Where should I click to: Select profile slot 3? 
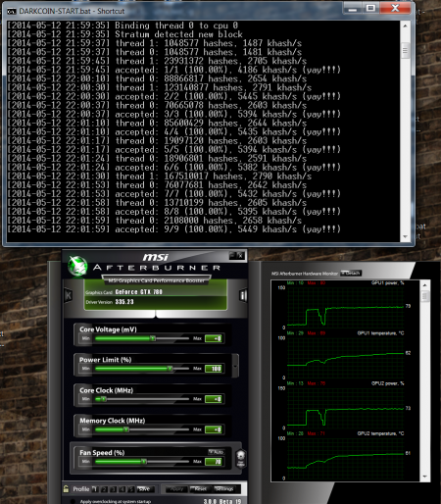click(113, 489)
